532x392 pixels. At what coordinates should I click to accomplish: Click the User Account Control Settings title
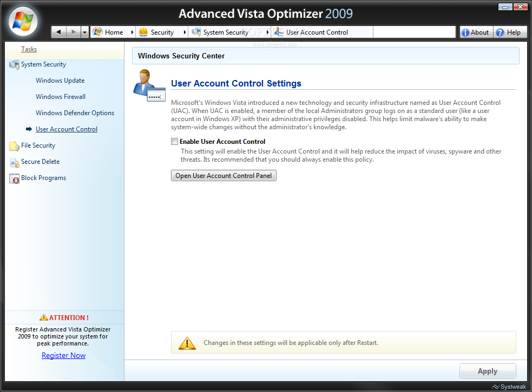tap(236, 83)
